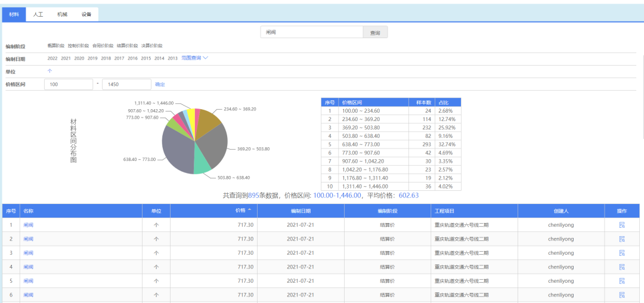Select the unit filter 个

pos(49,71)
